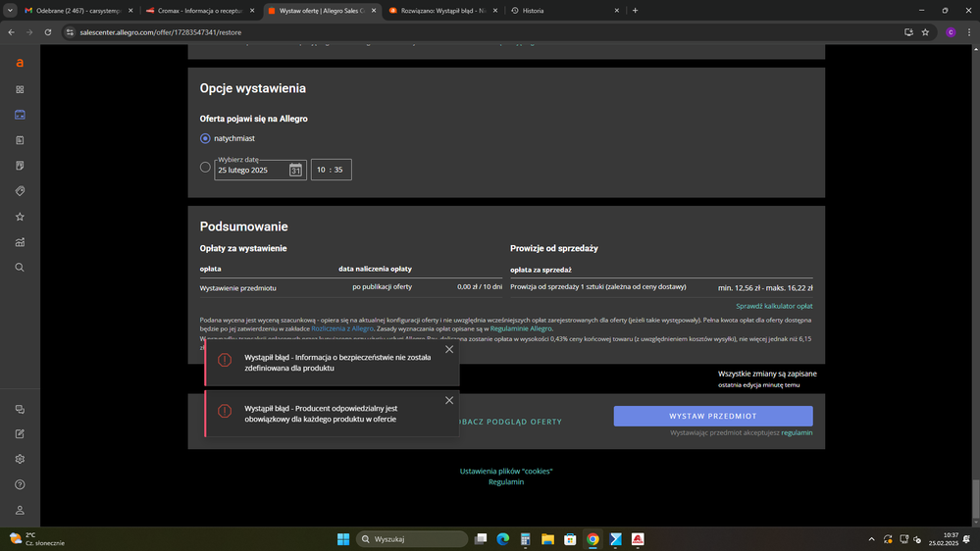Select the scheduled date radio option

[205, 167]
